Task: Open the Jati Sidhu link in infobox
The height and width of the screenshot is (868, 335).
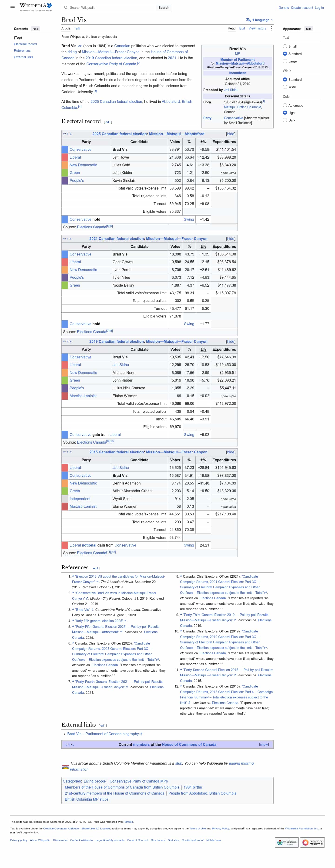Action: (x=231, y=90)
